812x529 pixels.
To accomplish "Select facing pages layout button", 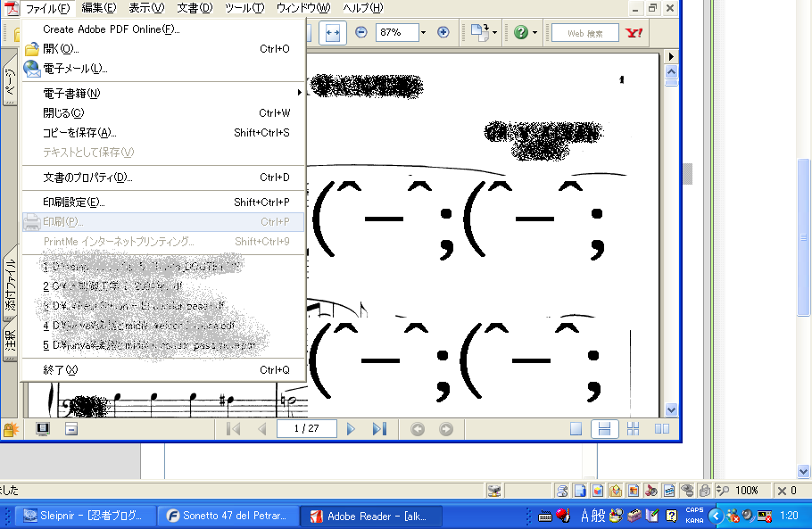I will point(662,428).
